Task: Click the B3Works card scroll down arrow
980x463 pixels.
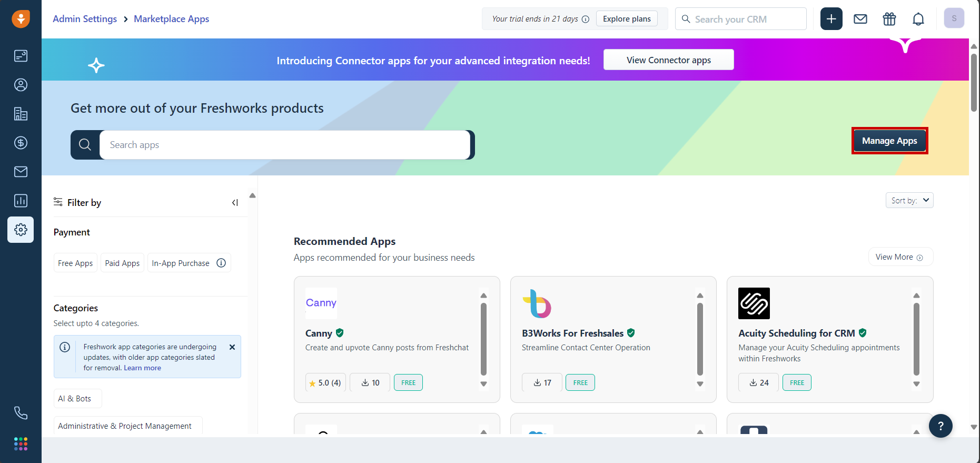Action: [700, 384]
